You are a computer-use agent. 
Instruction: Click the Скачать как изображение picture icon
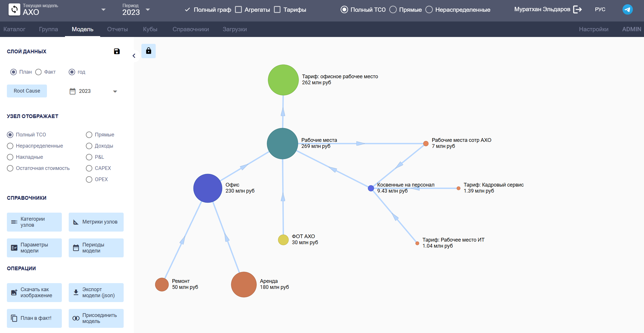[x=14, y=292]
